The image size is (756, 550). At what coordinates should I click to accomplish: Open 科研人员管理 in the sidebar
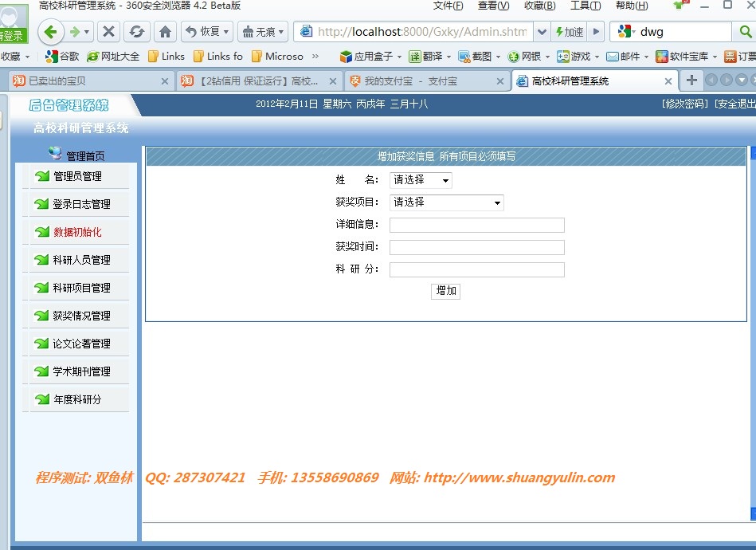[x=81, y=260]
